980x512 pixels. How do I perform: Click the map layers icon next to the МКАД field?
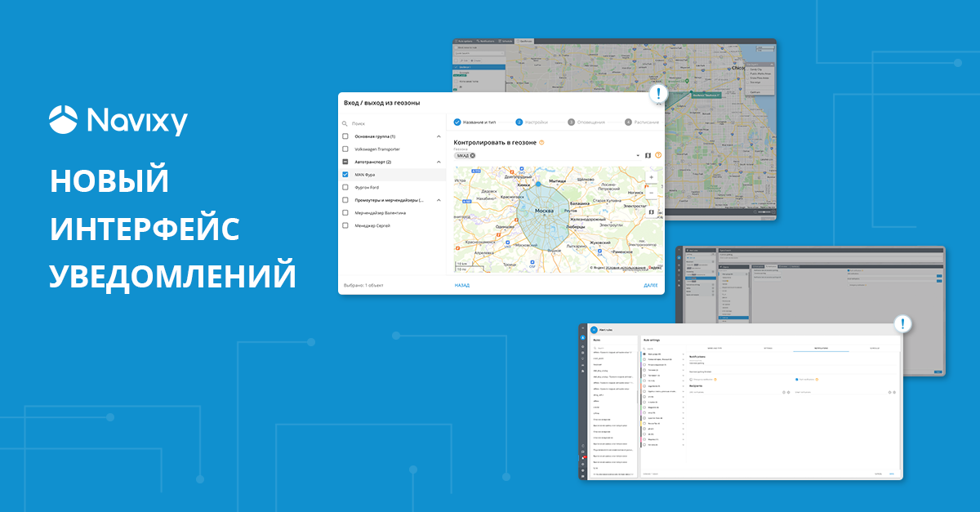pos(648,154)
